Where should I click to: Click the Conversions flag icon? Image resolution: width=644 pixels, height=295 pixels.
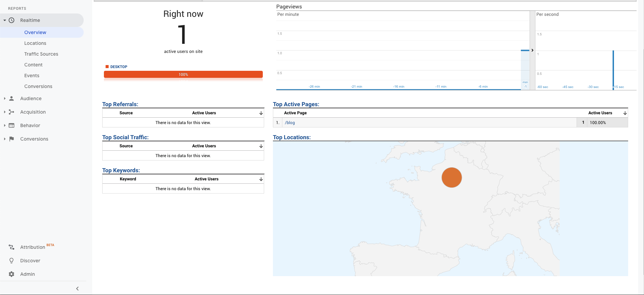click(x=11, y=139)
